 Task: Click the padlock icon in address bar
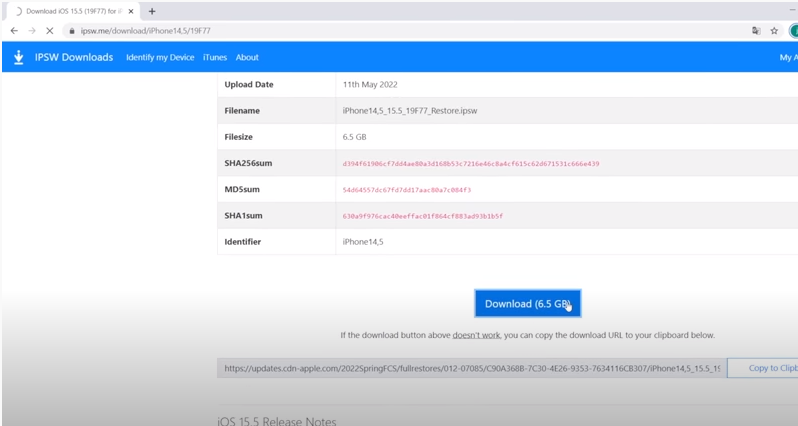pos(72,31)
